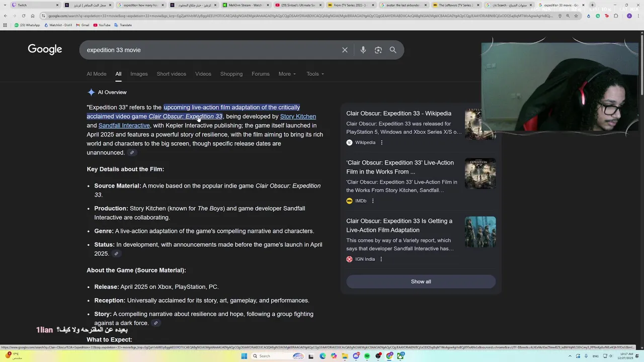This screenshot has height=362, width=644.
Task: Submit search with the magnifier icon
Action: pyautogui.click(x=393, y=50)
